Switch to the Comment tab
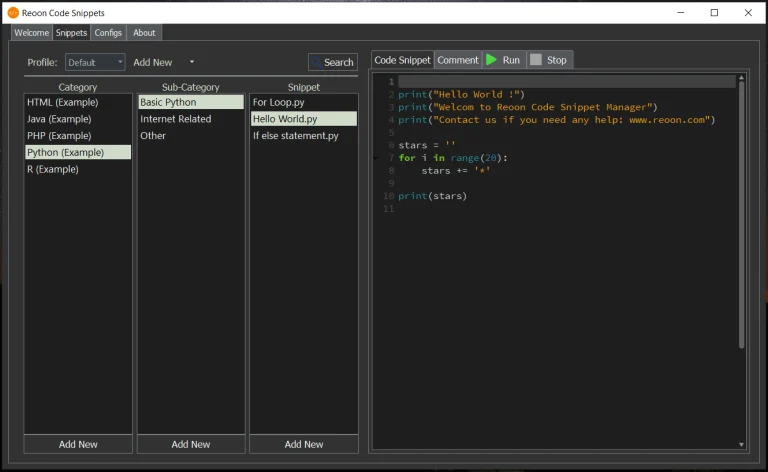Image resolution: width=768 pixels, height=472 pixels. [458, 60]
